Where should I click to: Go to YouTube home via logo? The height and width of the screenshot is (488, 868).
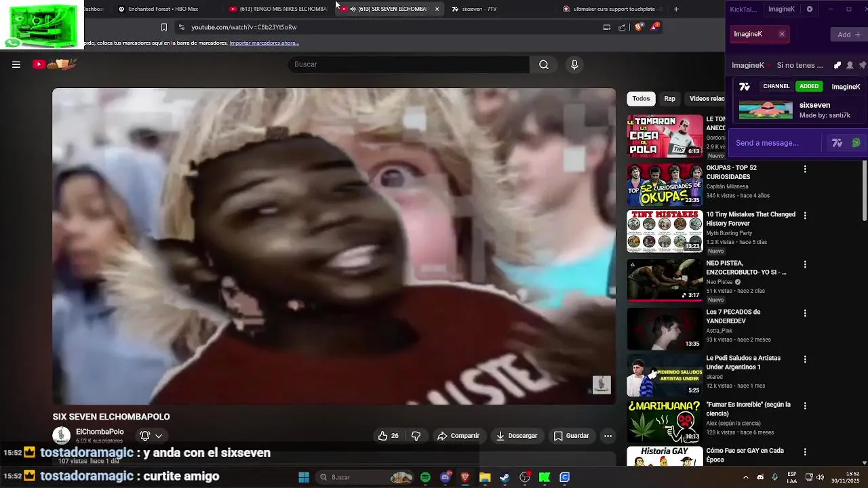point(54,64)
